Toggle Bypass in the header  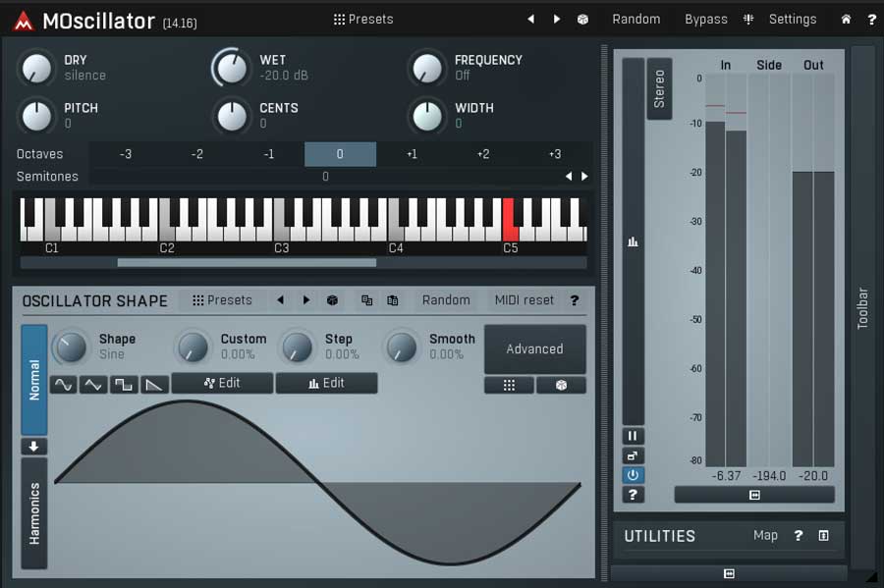[706, 20]
